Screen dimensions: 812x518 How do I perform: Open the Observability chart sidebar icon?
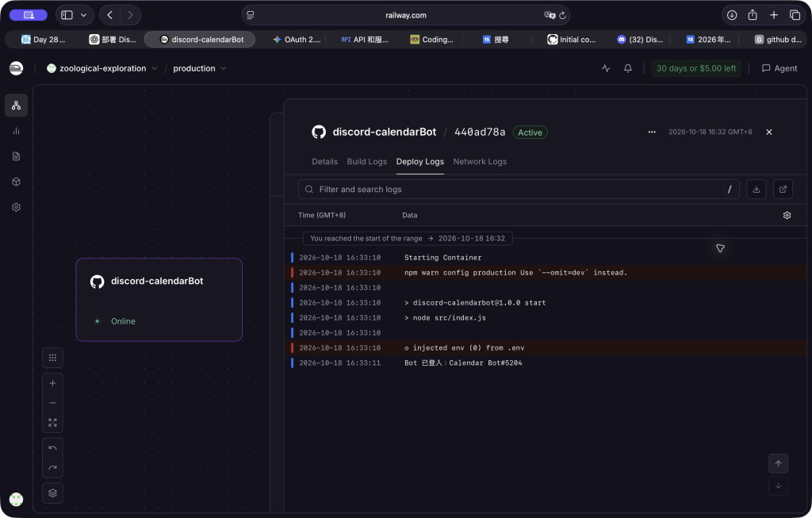point(16,131)
